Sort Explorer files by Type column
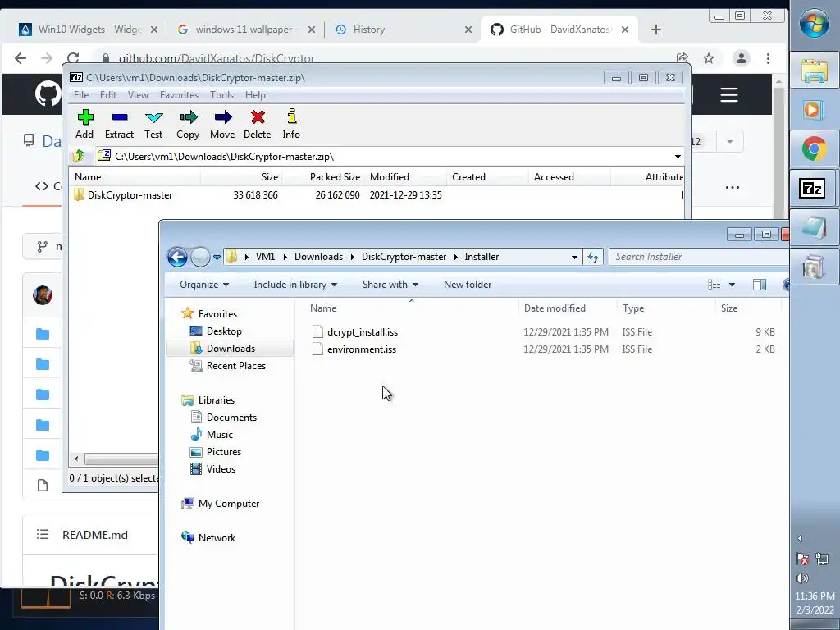 [x=633, y=308]
